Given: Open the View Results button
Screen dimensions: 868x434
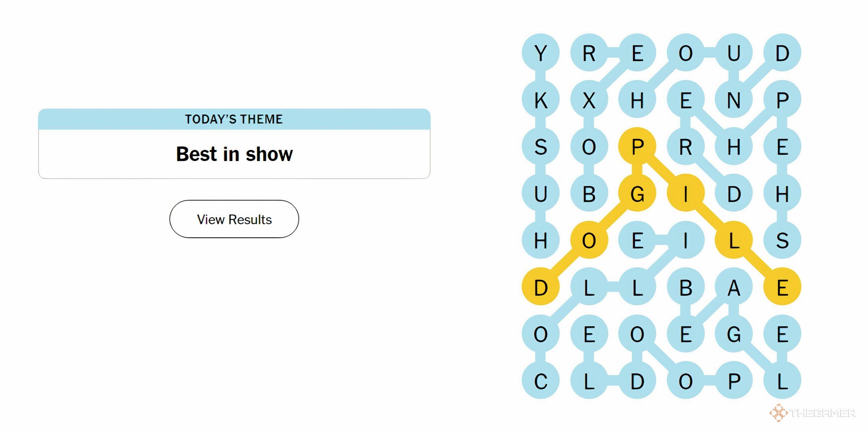Looking at the screenshot, I should pos(234,219).
